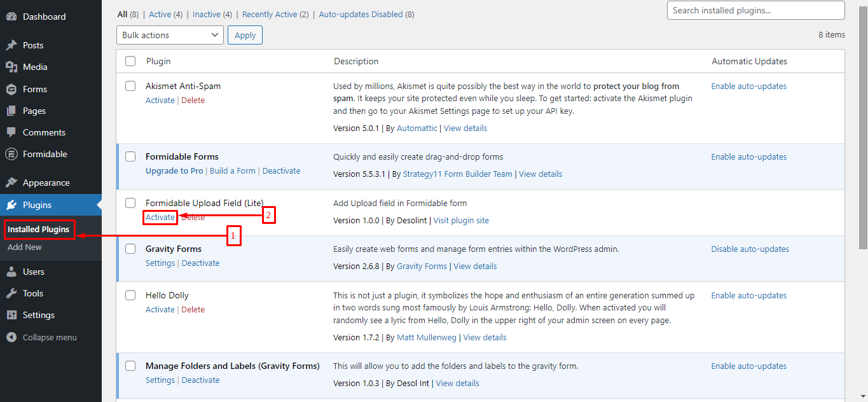868x402 pixels.
Task: Click the Forms icon in sidebar
Action: coord(11,89)
